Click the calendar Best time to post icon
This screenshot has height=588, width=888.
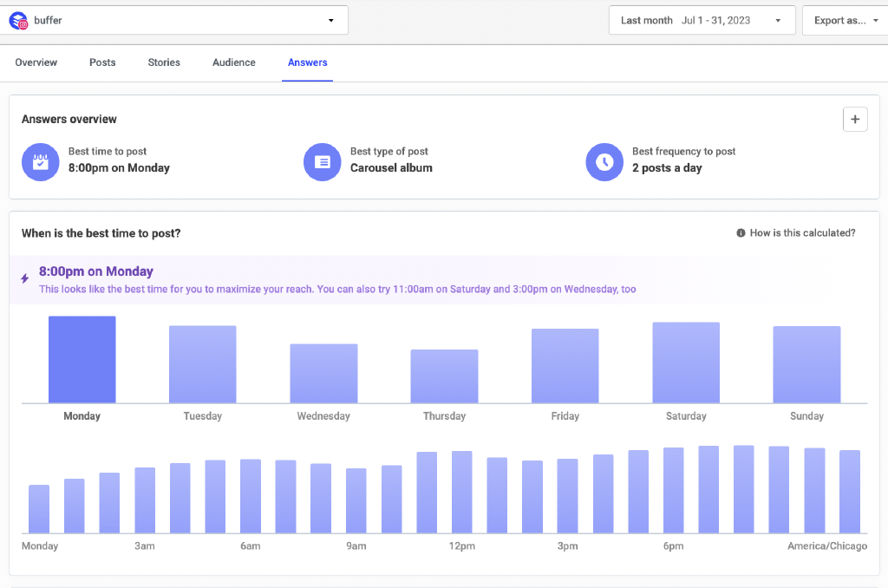(x=41, y=162)
